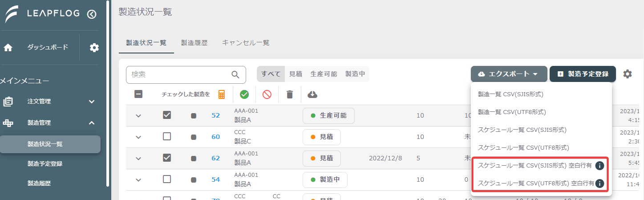Open manufacturing number 62 link

(x=216, y=158)
